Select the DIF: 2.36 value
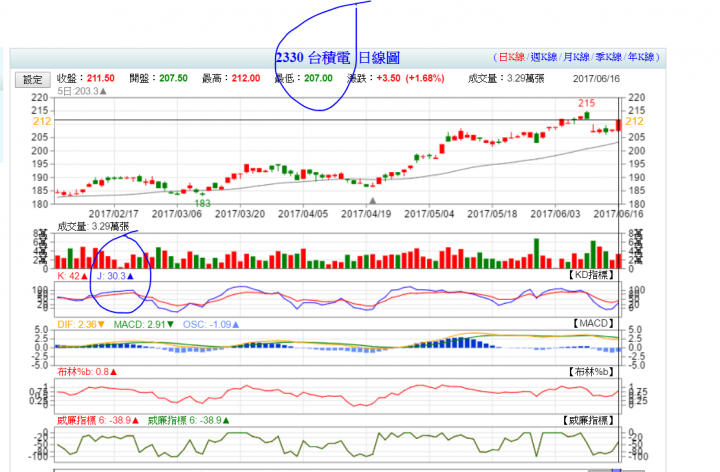The image size is (720, 472). click(81, 325)
